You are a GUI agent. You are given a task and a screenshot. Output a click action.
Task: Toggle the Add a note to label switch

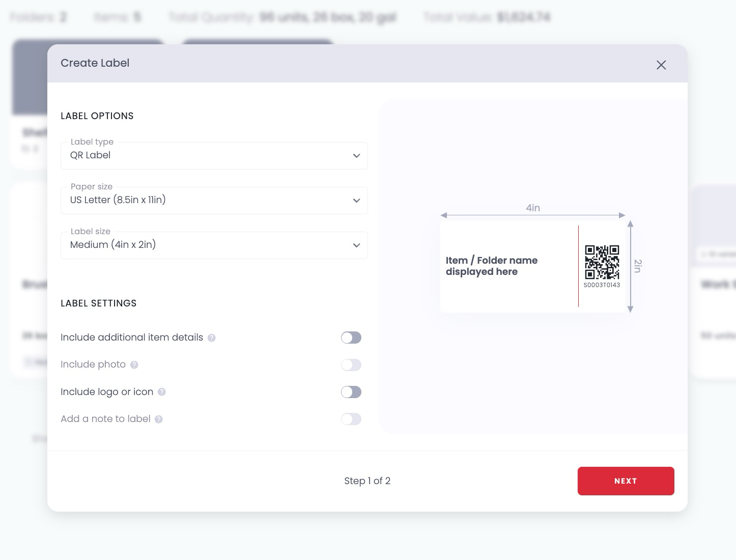[351, 419]
